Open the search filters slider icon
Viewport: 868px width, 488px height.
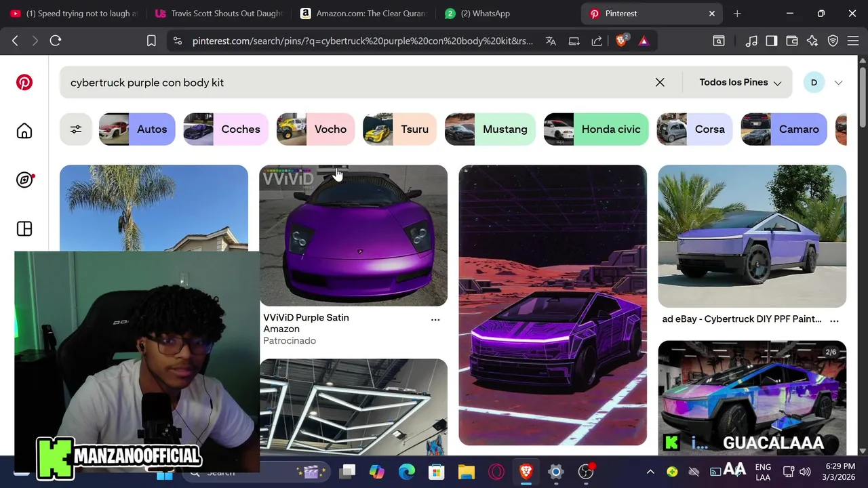76,129
